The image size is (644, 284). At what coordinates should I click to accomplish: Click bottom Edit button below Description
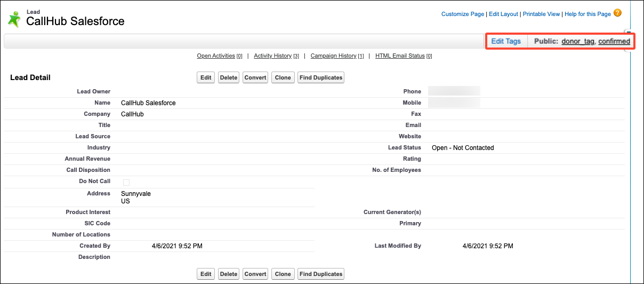click(x=206, y=274)
